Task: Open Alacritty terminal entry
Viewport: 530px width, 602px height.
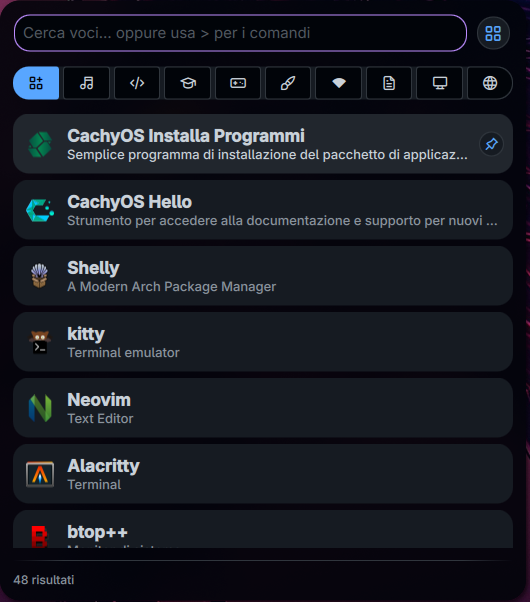Action: click(x=263, y=474)
